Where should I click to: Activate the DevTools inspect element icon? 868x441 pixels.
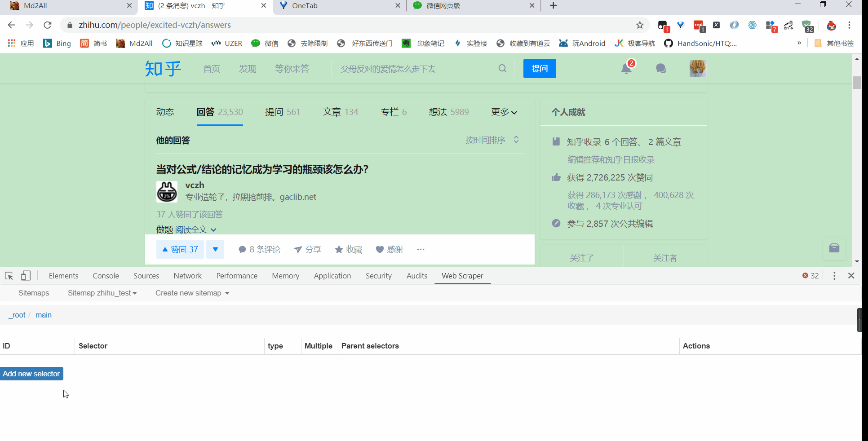tap(9, 276)
